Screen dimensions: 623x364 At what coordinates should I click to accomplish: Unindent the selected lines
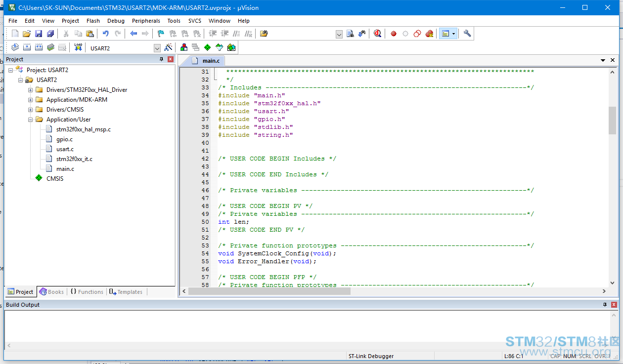point(225,34)
